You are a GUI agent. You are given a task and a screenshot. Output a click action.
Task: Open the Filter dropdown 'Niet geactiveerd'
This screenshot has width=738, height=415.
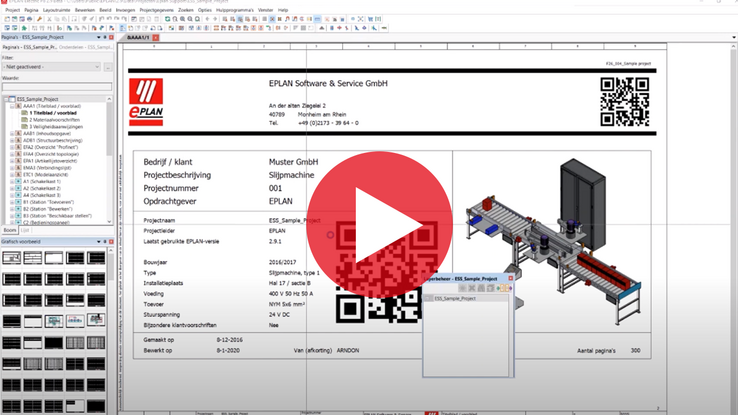(x=51, y=67)
